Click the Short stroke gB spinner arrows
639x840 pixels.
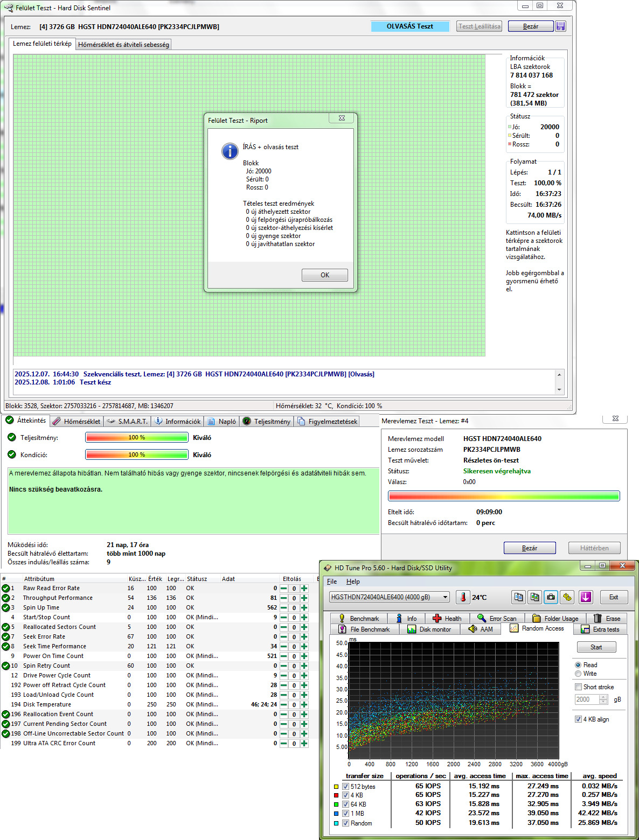click(603, 699)
